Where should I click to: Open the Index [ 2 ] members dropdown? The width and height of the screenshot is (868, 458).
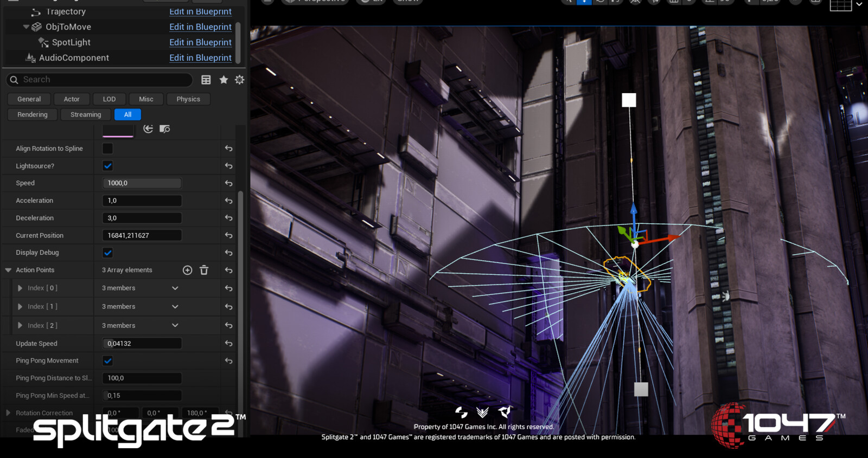coord(175,325)
